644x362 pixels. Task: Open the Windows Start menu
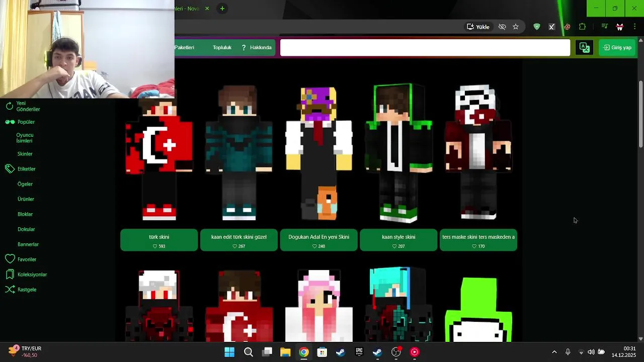[229, 352]
